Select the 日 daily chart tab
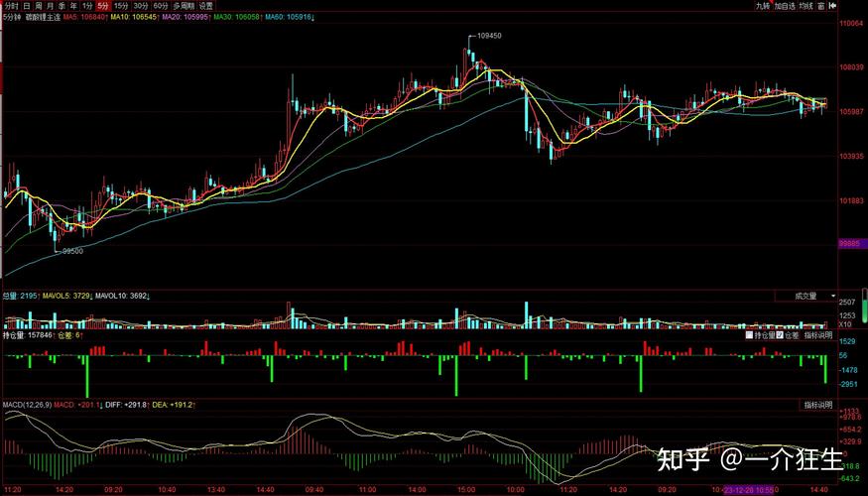This screenshot has width=868, height=496. click(x=27, y=6)
